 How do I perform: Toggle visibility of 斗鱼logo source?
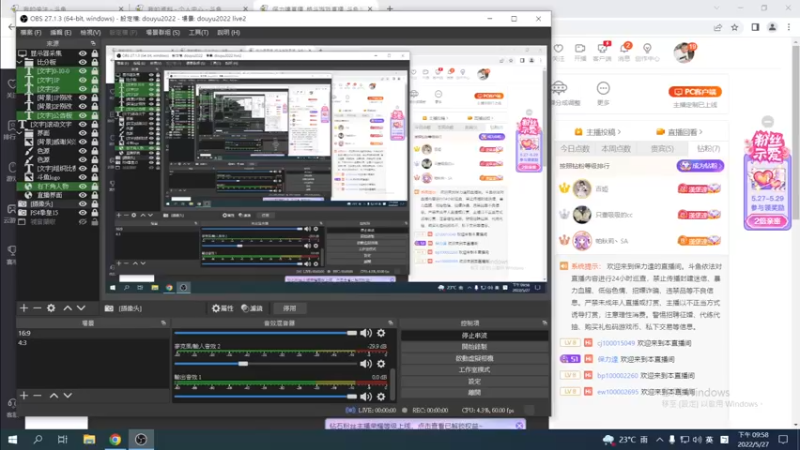coord(82,177)
